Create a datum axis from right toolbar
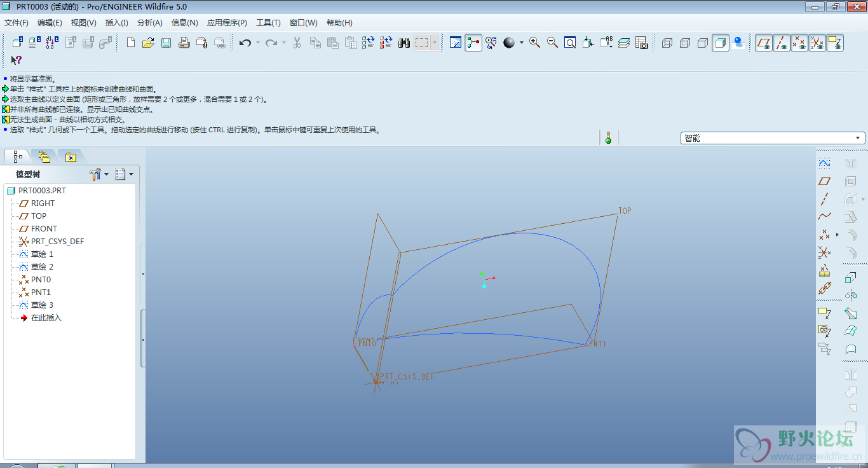 [x=824, y=199]
